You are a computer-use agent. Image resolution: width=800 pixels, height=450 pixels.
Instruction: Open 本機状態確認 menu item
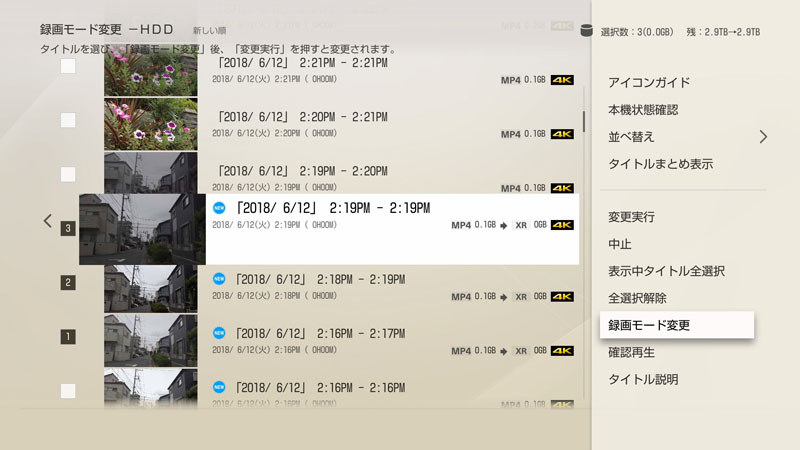point(643,110)
